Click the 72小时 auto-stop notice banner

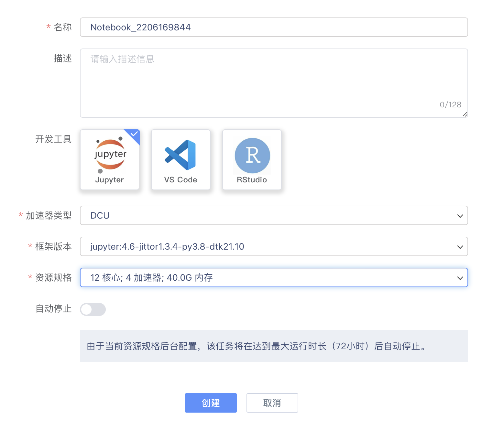[274, 346]
